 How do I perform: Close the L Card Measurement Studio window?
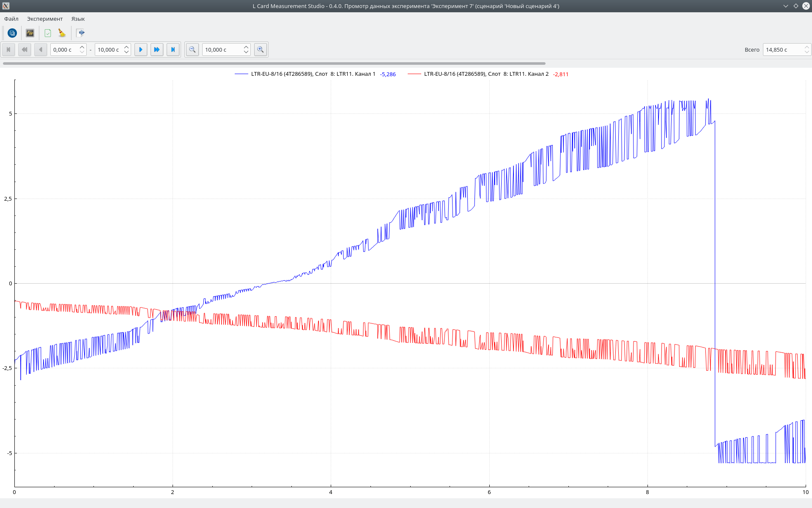coord(806,6)
